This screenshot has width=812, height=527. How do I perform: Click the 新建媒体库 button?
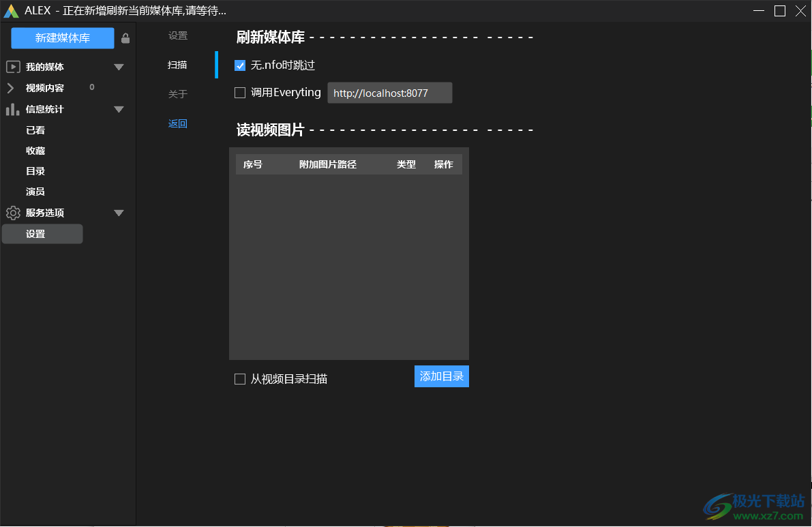tap(62, 38)
